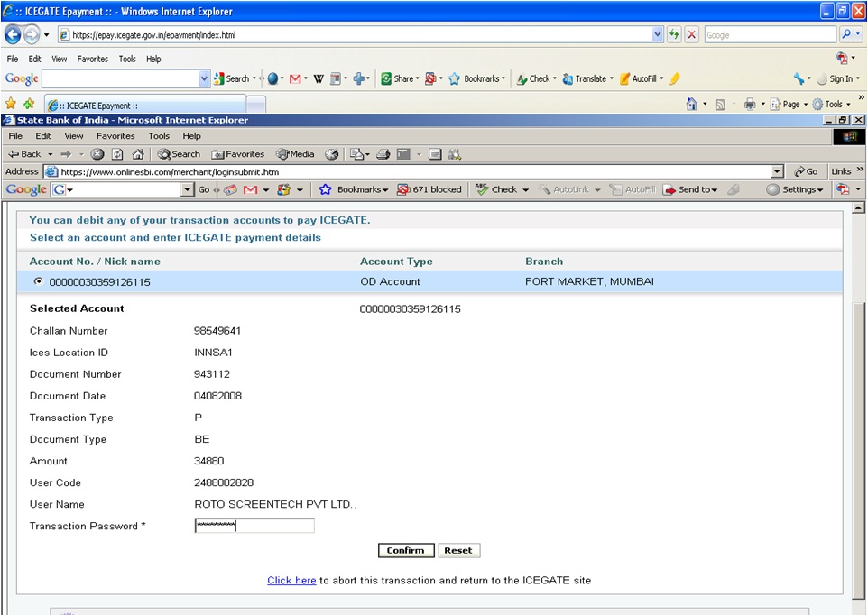Viewport: 868px width, 615px height.
Task: Open address bar dropdown in State Bank window
Action: (x=777, y=171)
